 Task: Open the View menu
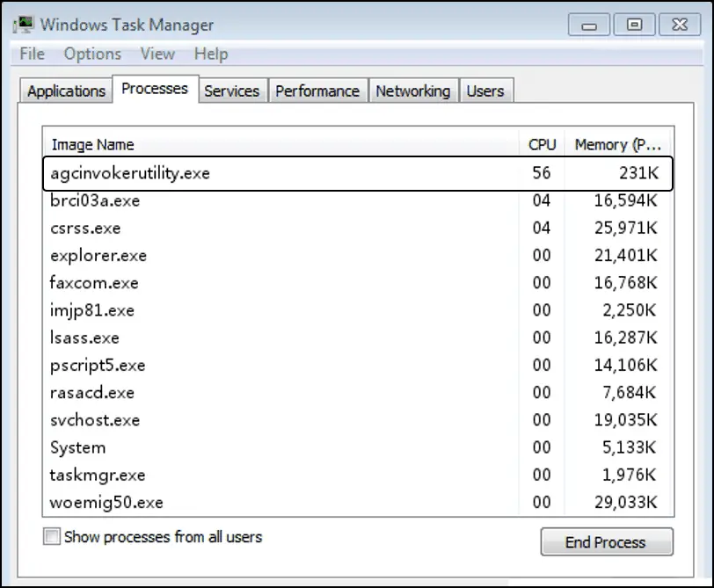[x=157, y=54]
